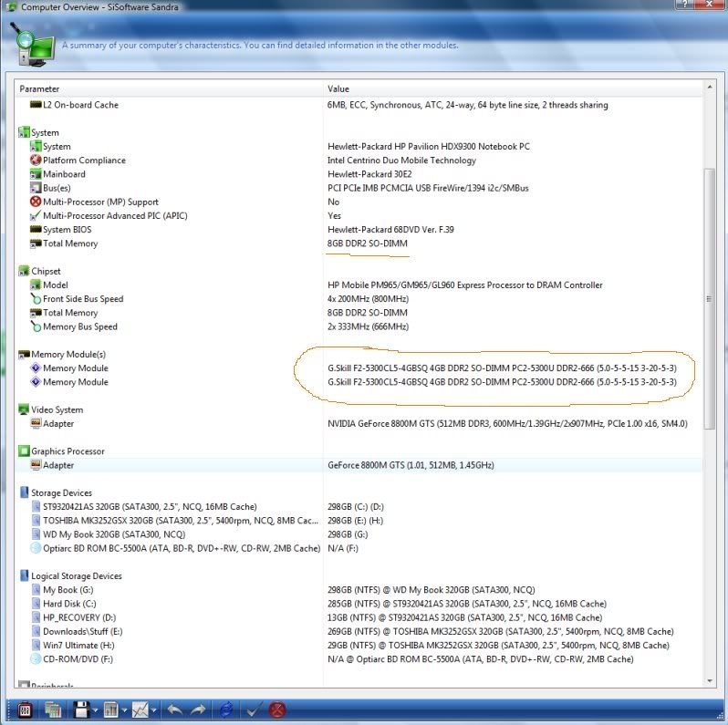The width and height of the screenshot is (728, 725).
Task: Select the 'Intel Centrino Duo Mobile Technology' value
Action: (x=401, y=161)
